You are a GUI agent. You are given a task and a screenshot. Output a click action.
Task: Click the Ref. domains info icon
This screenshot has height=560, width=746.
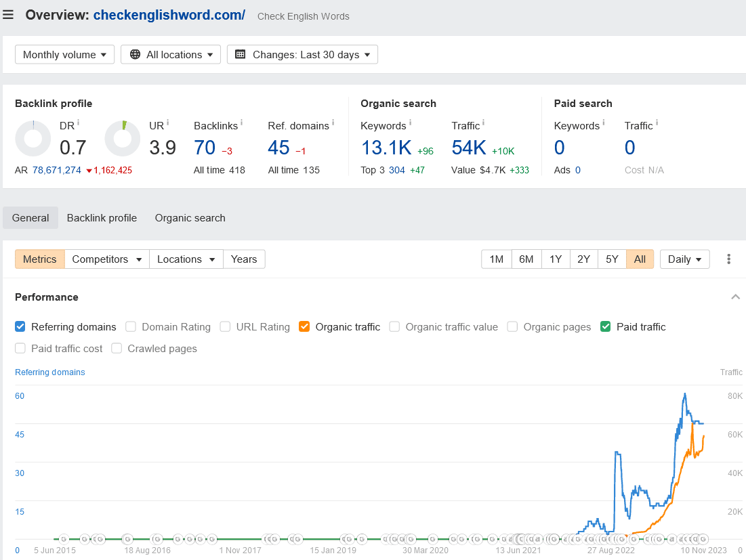[x=333, y=123]
